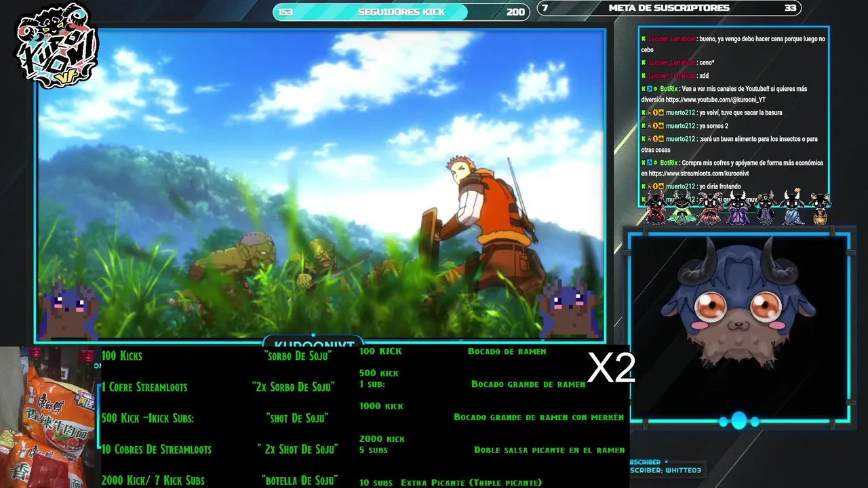This screenshot has height=488, width=868.
Task: Click the "shot De Soju" reward text
Action: 297,418
